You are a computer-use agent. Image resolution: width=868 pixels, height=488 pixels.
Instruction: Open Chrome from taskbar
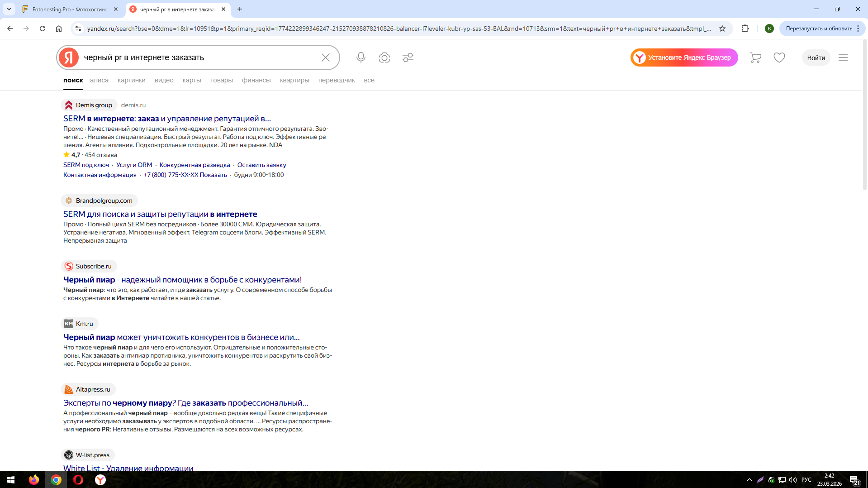click(x=56, y=480)
